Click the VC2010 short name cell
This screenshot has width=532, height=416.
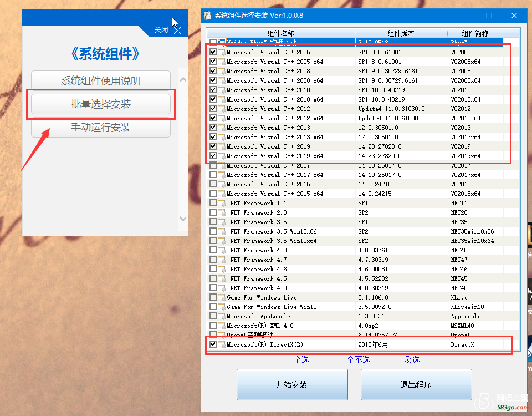click(461, 90)
